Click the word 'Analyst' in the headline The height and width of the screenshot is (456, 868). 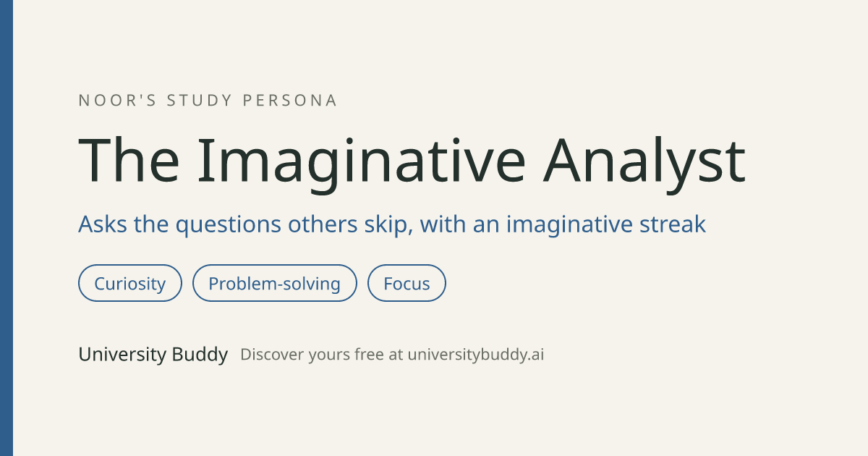[x=645, y=161]
